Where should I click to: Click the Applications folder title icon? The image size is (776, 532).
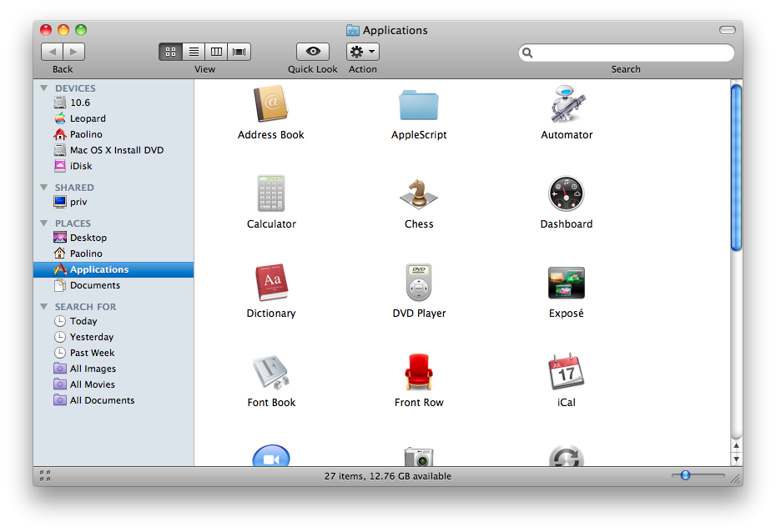tap(352, 30)
